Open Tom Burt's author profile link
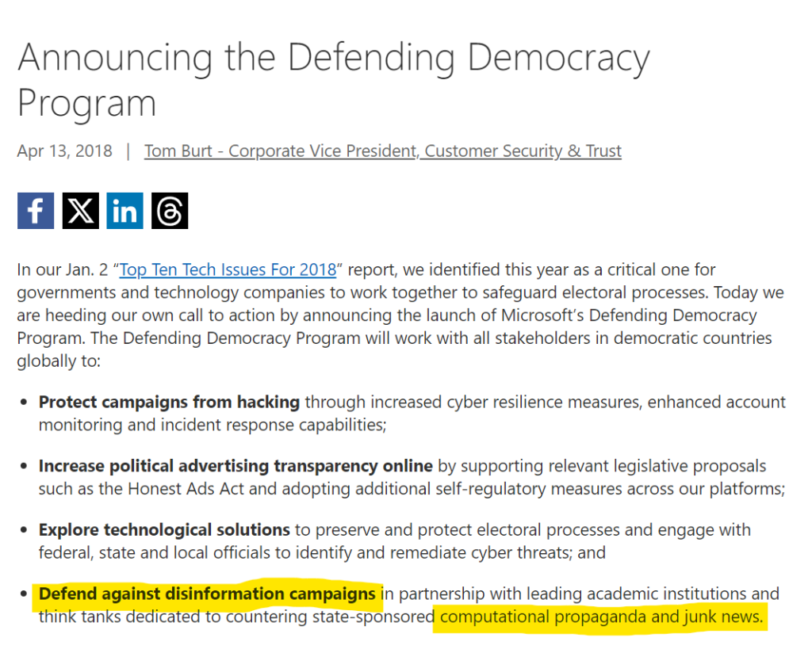 (x=383, y=151)
